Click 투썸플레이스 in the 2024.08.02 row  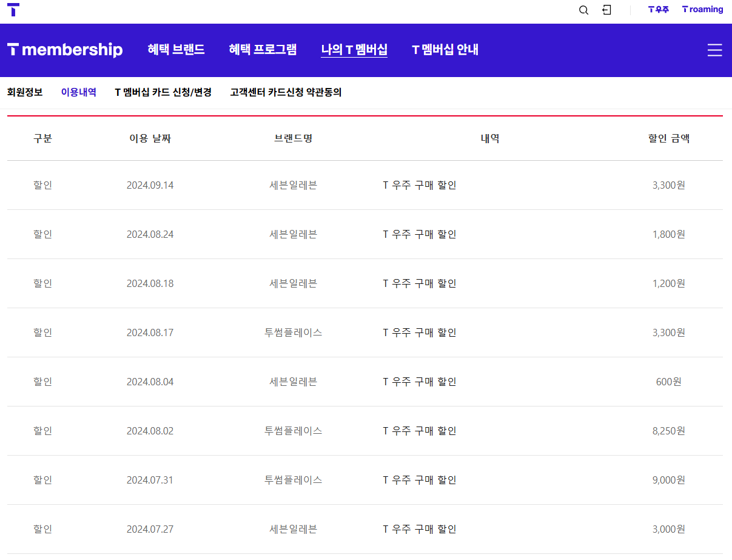(x=293, y=431)
